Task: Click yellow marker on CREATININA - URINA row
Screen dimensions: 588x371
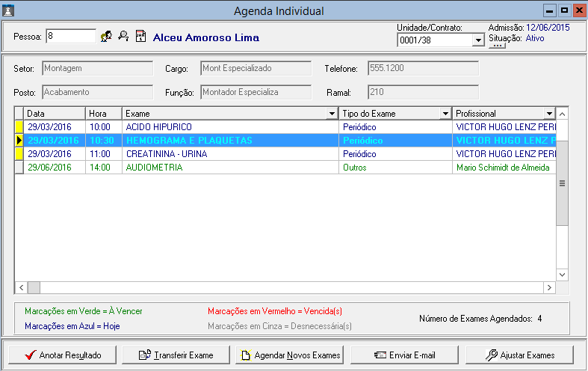Action: pos(20,153)
